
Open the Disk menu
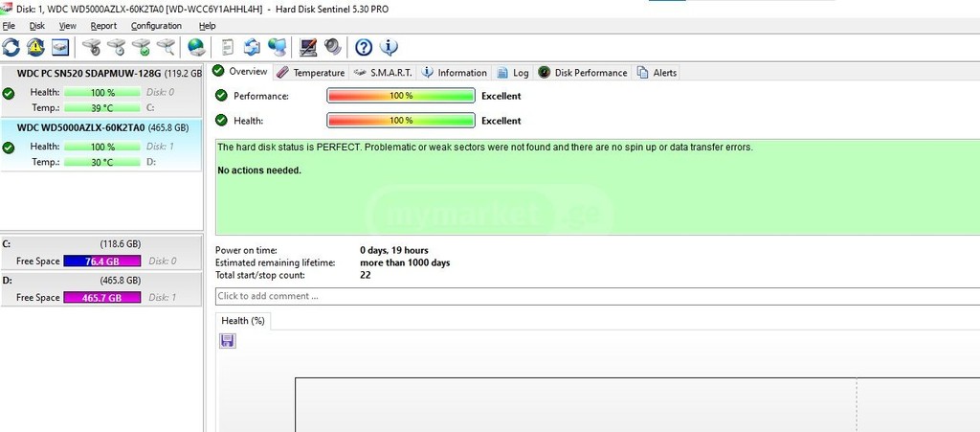pyautogui.click(x=37, y=26)
